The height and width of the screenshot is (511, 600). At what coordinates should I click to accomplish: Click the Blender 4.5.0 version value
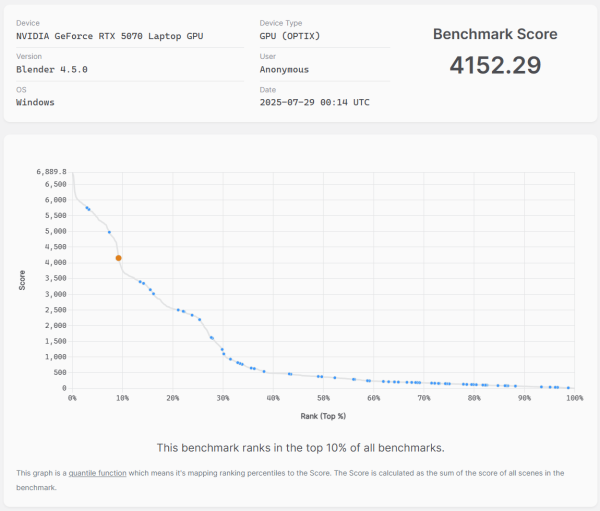(52, 69)
